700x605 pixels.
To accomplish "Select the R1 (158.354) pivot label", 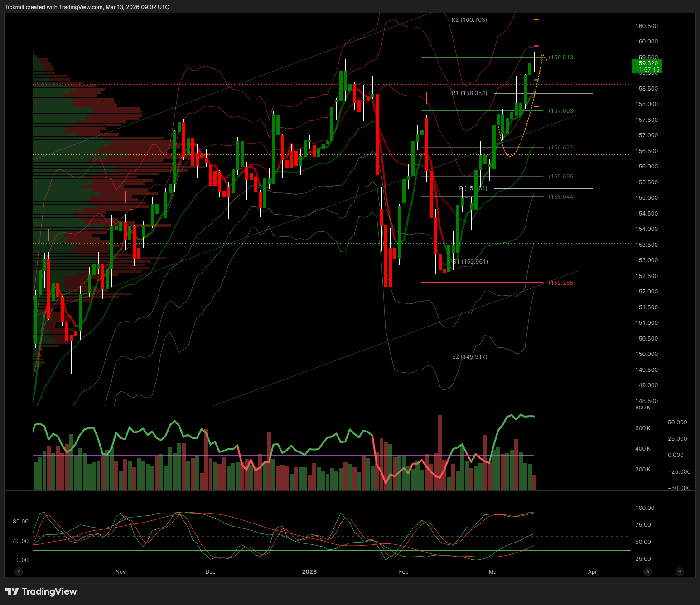I will [x=469, y=93].
